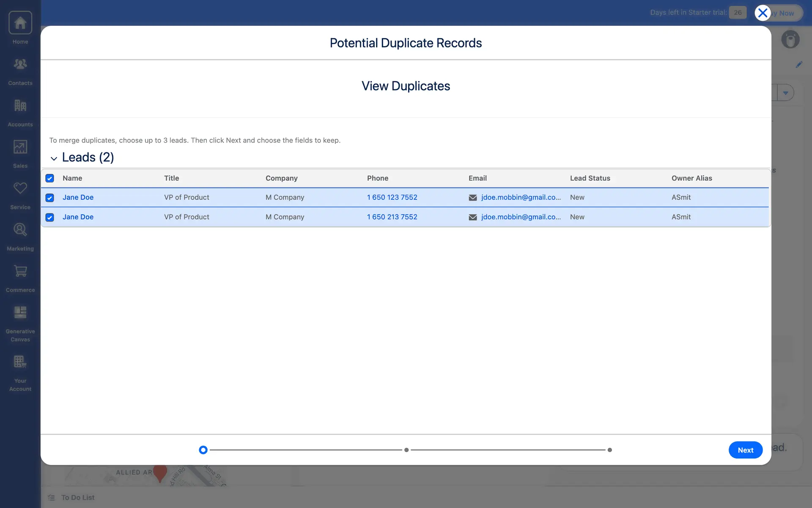Screen dimensions: 812x508
Task: Open the Home sidebar icon
Action: point(20,23)
